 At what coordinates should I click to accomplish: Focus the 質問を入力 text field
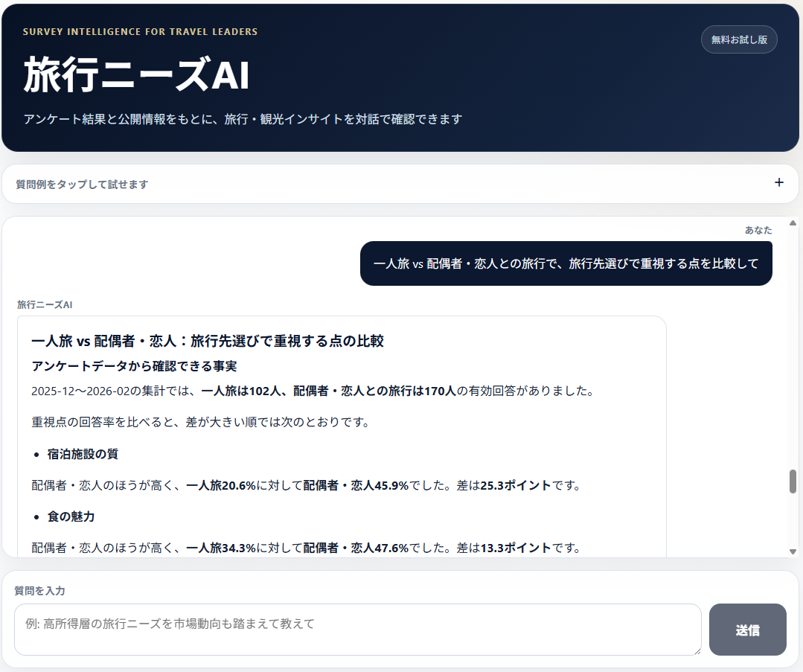(357, 630)
